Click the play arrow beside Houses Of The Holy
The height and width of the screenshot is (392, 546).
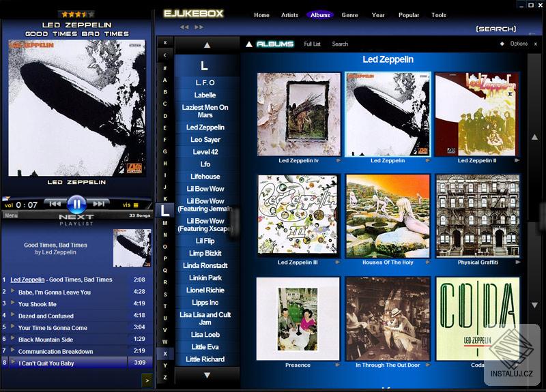428,262
